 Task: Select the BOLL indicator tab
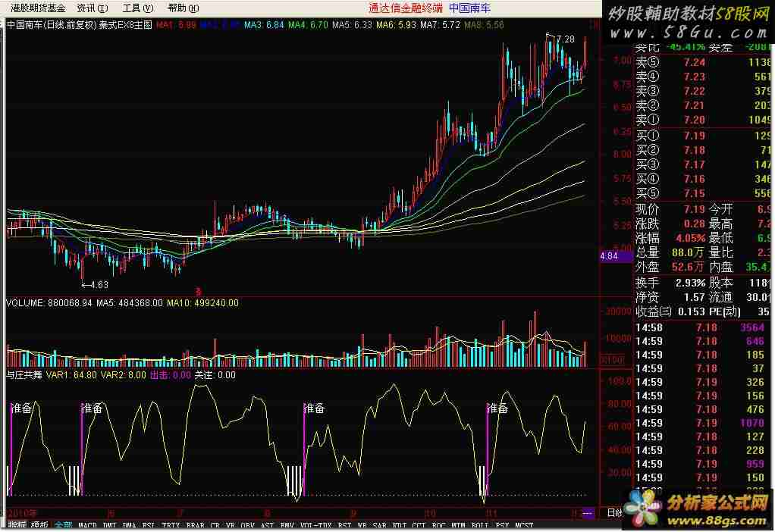coord(480,526)
